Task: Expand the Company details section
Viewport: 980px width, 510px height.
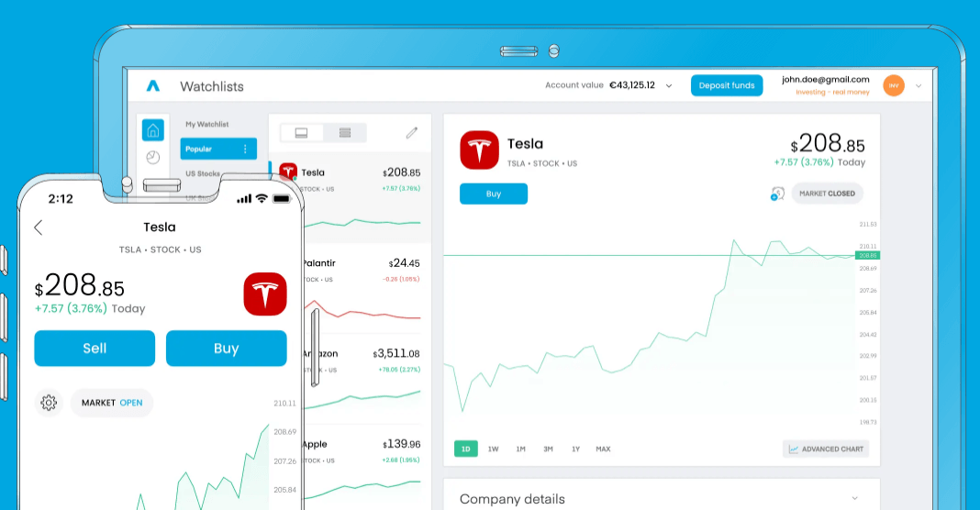Action: click(854, 498)
